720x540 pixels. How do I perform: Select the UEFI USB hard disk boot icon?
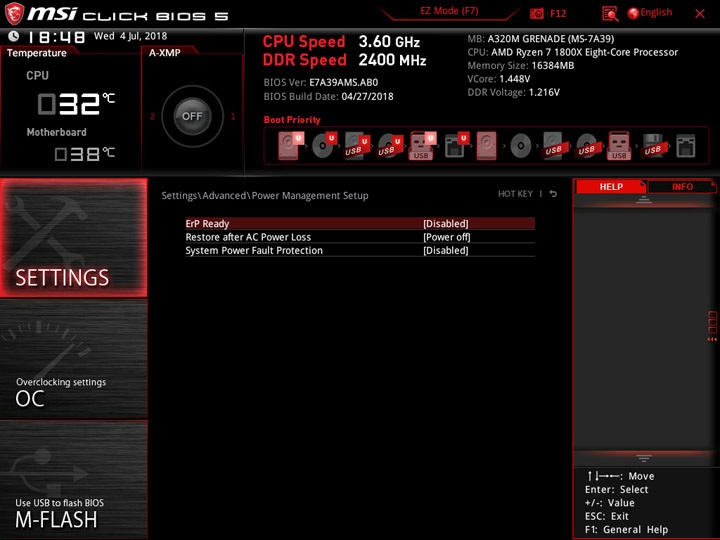tap(357, 146)
